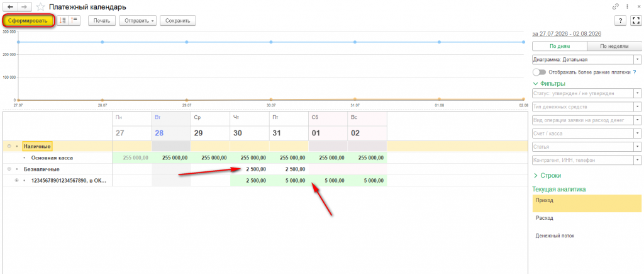Open period link за 27.07.2026 - 02.08.2026
The height and width of the screenshot is (274, 644).
pos(567,34)
